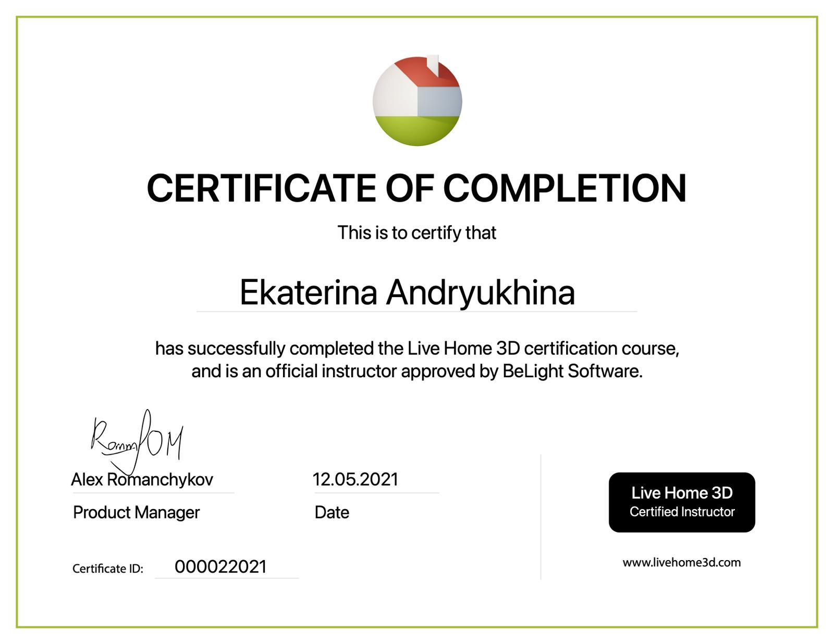834x644 pixels.
Task: Select the date value 12.05.2021
Action: click(x=355, y=479)
